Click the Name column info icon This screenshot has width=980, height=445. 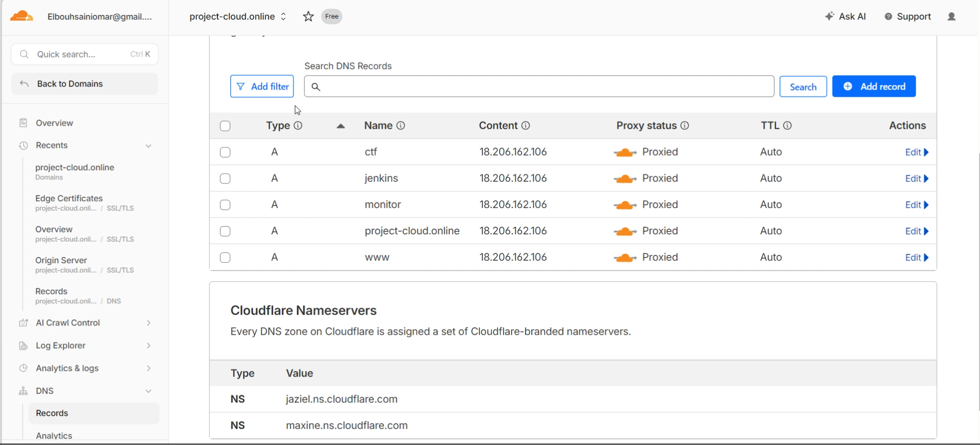point(400,126)
